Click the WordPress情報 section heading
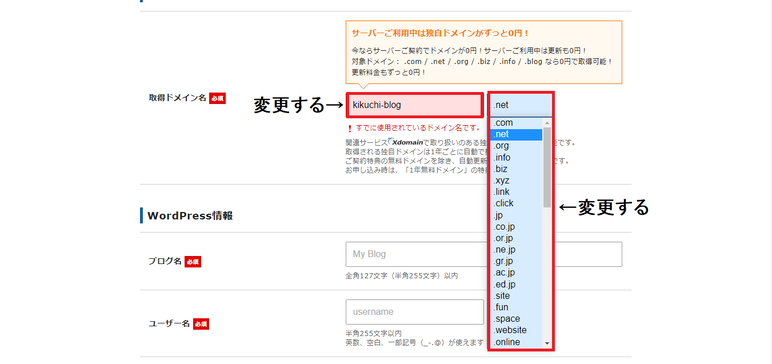Image resolution: width=772 pixels, height=364 pixels. pyautogui.click(x=190, y=216)
